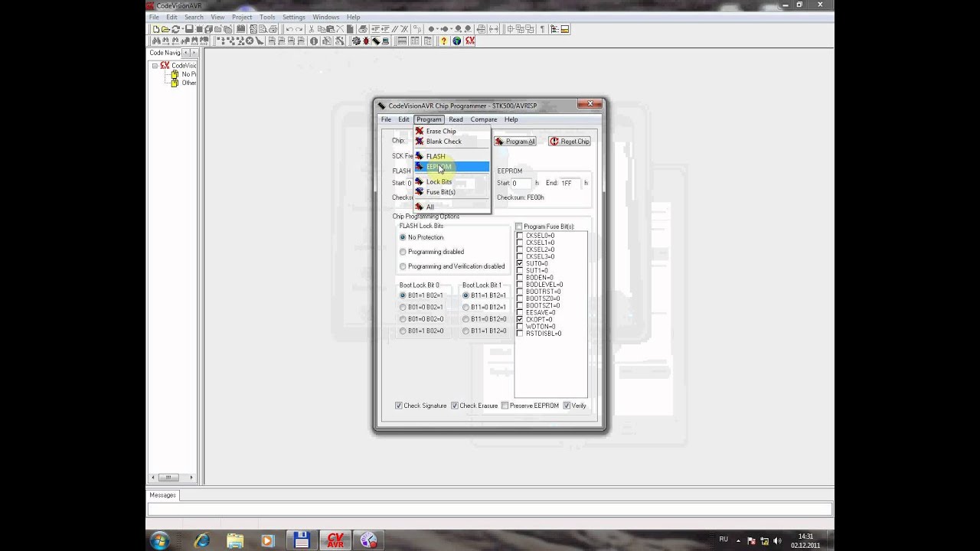Toggle the Check Erasure checkbox
This screenshot has height=551, width=980.
(x=455, y=406)
